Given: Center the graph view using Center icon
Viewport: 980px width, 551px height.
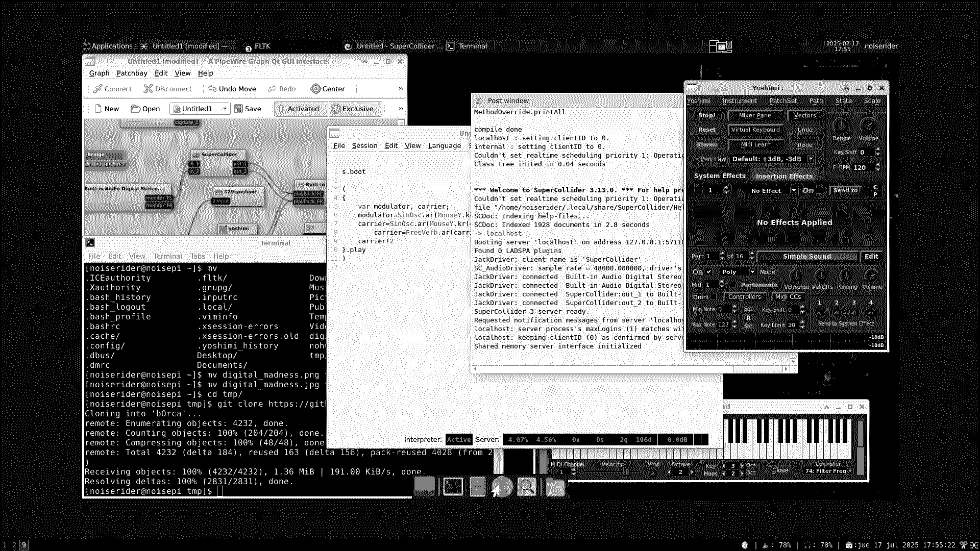Looking at the screenshot, I should click(x=316, y=89).
